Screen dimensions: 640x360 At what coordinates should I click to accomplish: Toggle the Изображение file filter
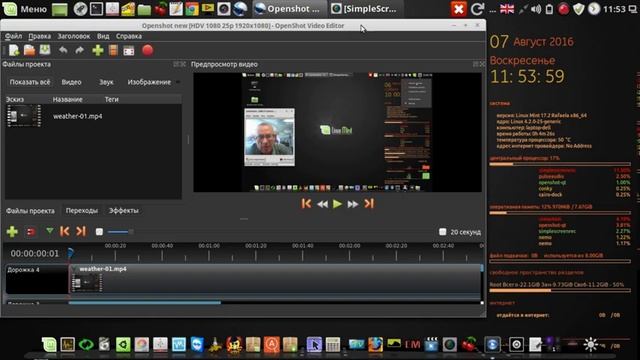coord(149,82)
